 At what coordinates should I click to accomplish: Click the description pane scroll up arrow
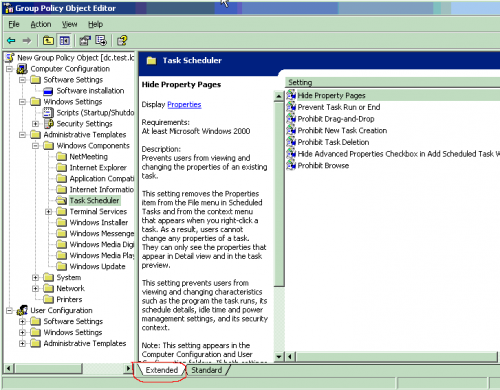(x=279, y=96)
